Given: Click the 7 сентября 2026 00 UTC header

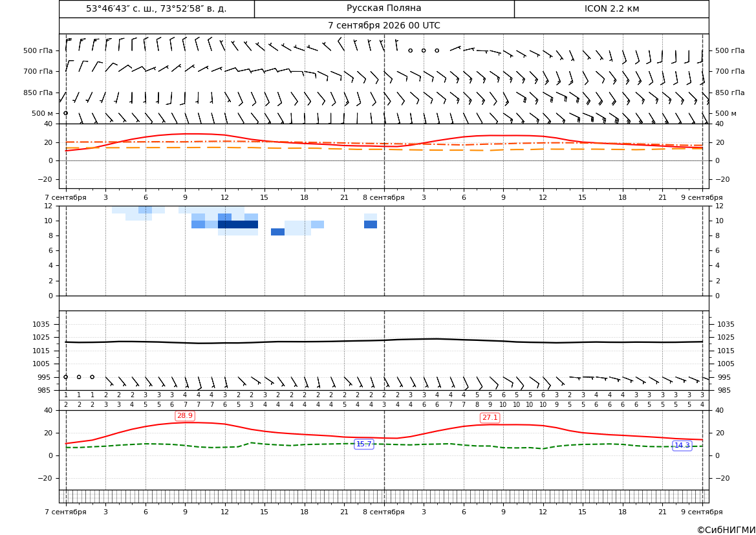Looking at the screenshot, I should click(383, 26).
